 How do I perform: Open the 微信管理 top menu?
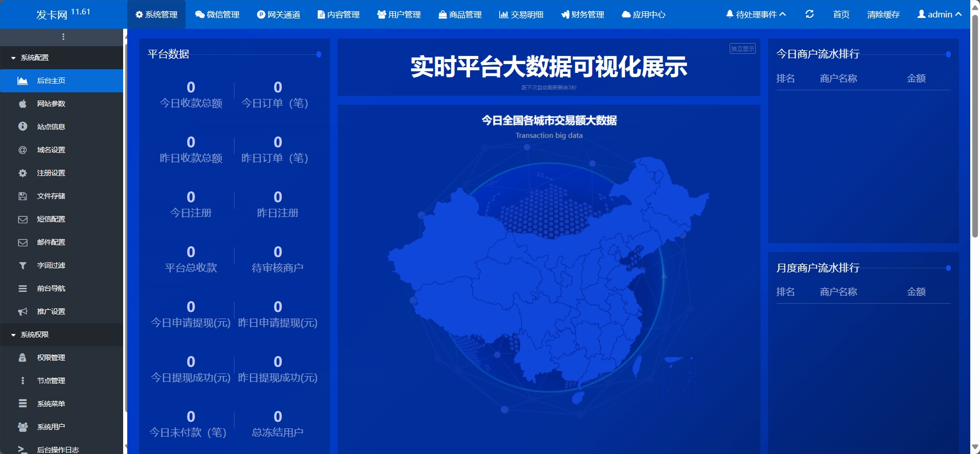click(217, 14)
